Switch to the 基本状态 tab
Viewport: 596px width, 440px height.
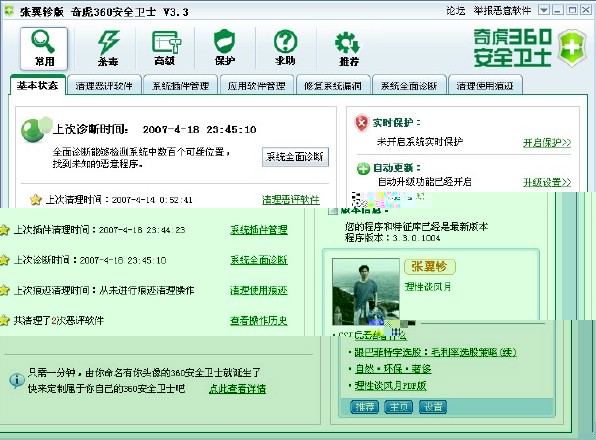37,85
